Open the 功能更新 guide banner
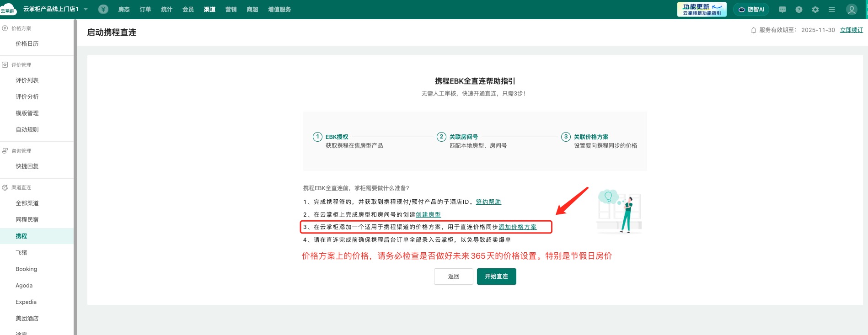The height and width of the screenshot is (335, 868). pos(702,9)
